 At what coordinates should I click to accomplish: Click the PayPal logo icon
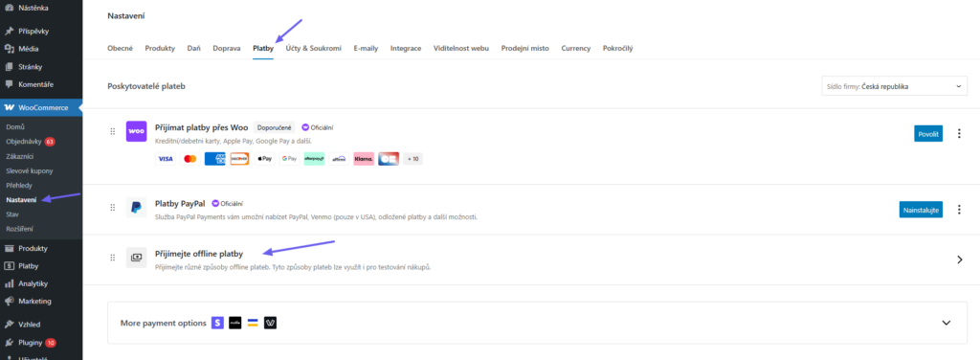(x=136, y=207)
